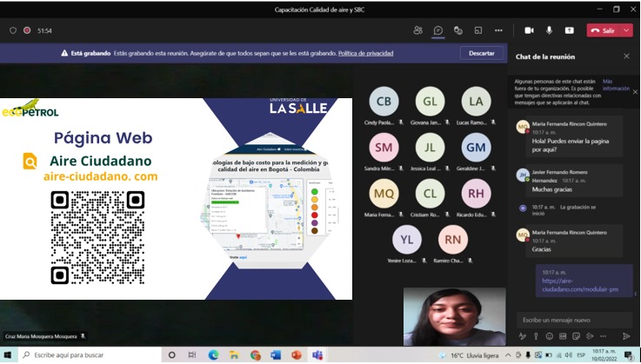Select participant avatar JL Jessica Leal
This screenshot has width=641, height=364.
[x=430, y=148]
